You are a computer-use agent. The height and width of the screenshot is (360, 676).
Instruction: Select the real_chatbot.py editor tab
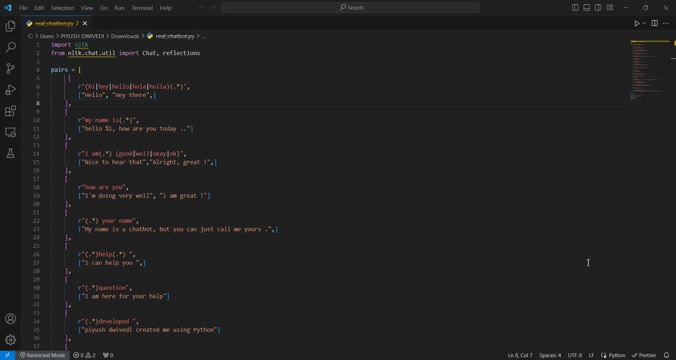click(55, 23)
